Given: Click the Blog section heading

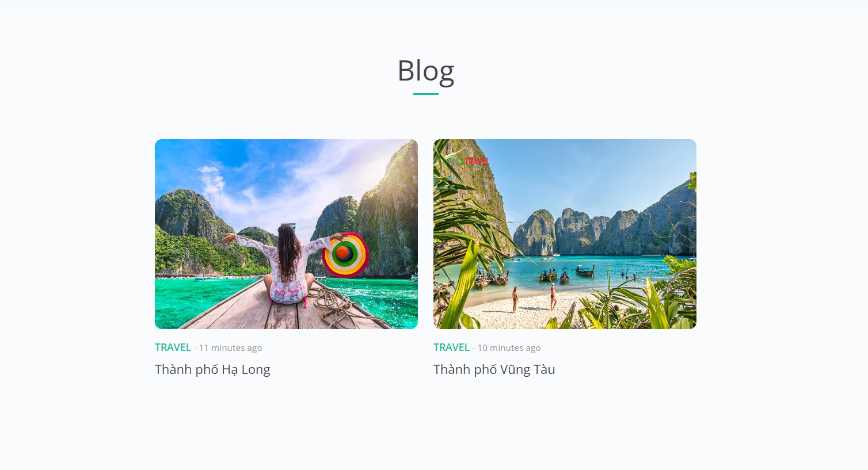Looking at the screenshot, I should [x=426, y=71].
